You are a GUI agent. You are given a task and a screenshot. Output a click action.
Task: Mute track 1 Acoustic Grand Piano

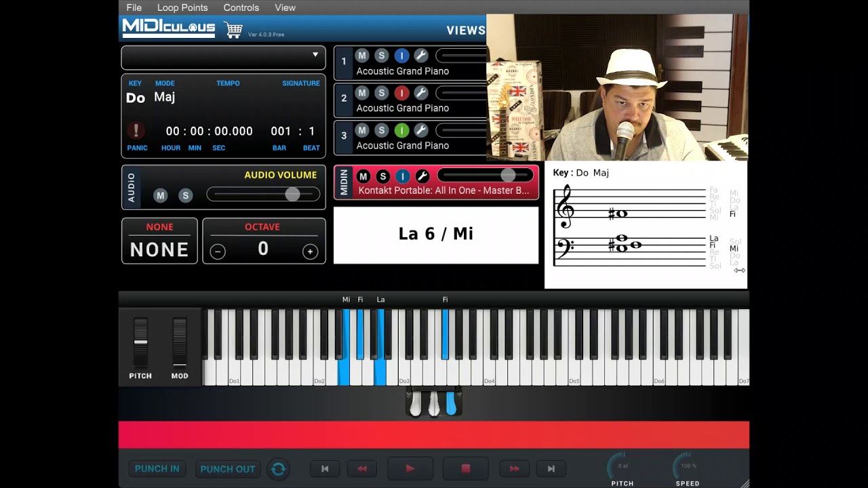pos(362,56)
